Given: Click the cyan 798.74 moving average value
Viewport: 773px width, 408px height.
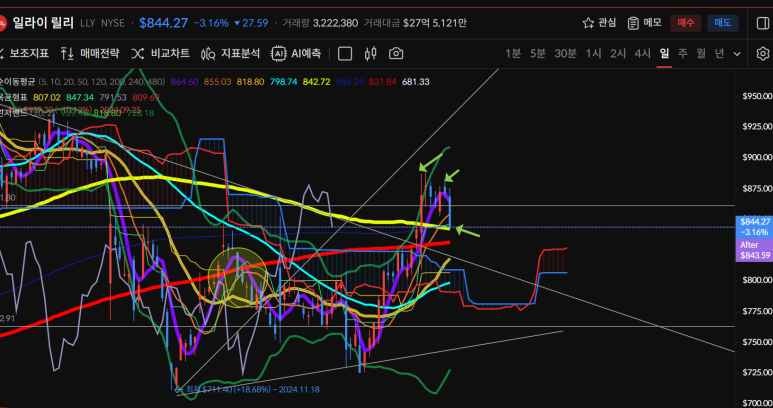Looking at the screenshot, I should pos(283,82).
